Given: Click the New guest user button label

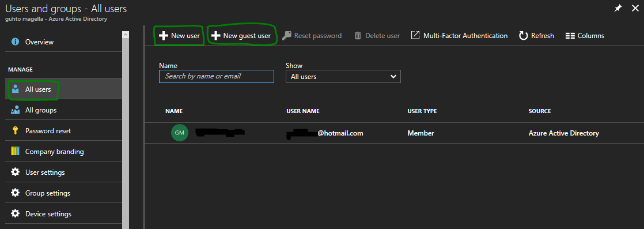Looking at the screenshot, I should pos(247,36).
